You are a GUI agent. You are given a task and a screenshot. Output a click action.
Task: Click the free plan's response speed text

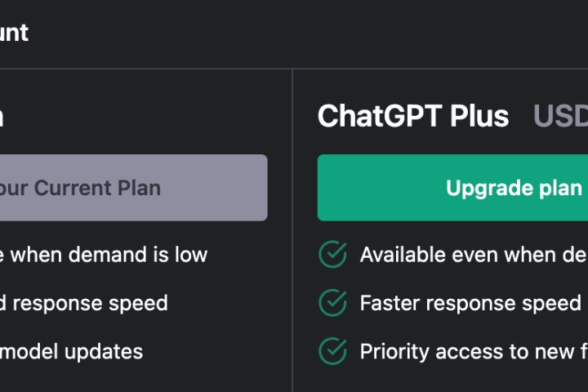pyautogui.click(x=84, y=304)
